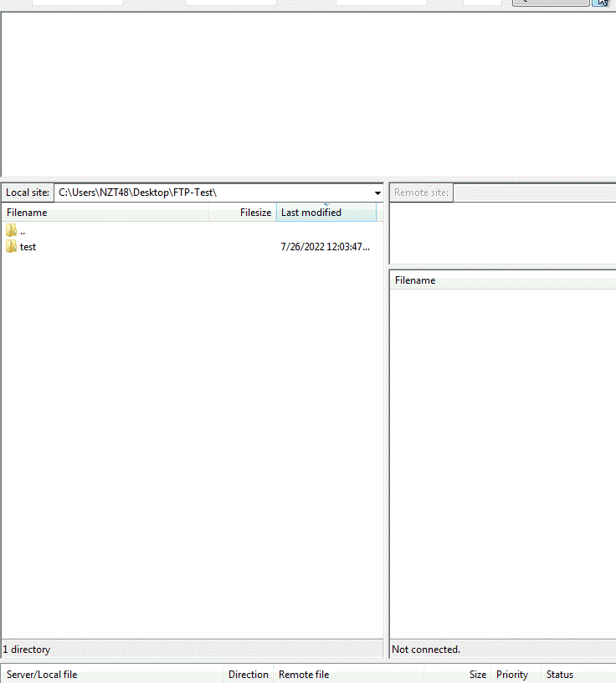This screenshot has height=683, width=616.
Task: Sort local files by Filesize column
Action: point(243,213)
